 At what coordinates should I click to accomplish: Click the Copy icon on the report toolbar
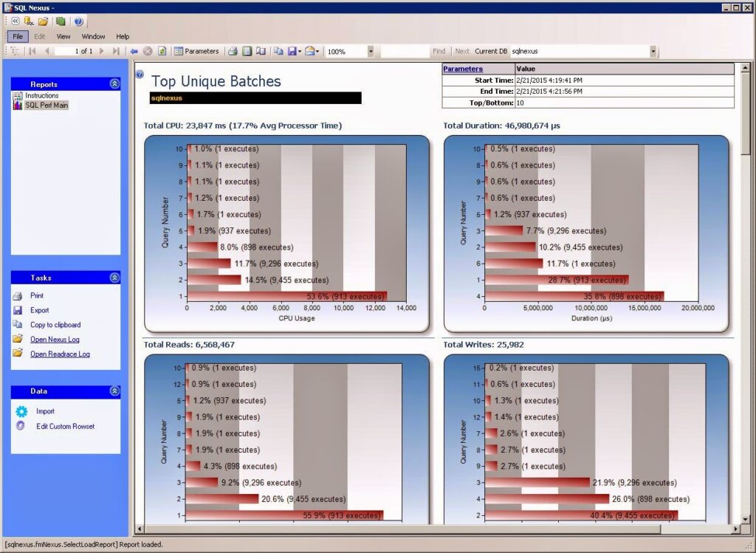click(278, 51)
